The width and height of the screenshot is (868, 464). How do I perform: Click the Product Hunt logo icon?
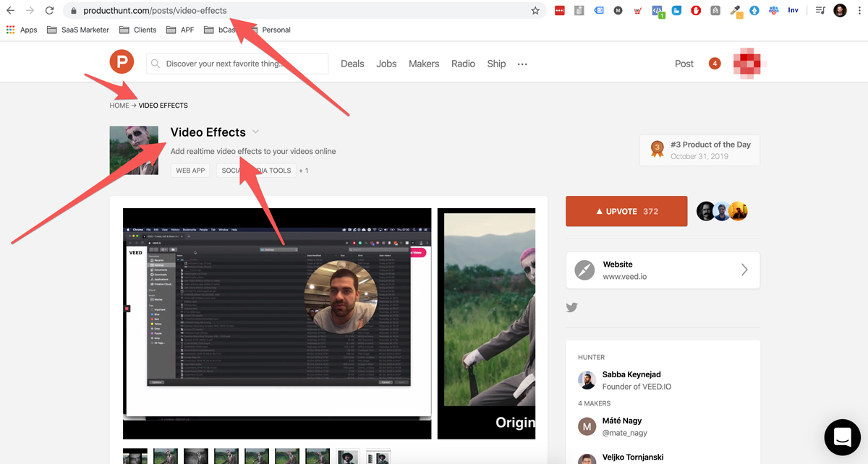click(x=122, y=63)
